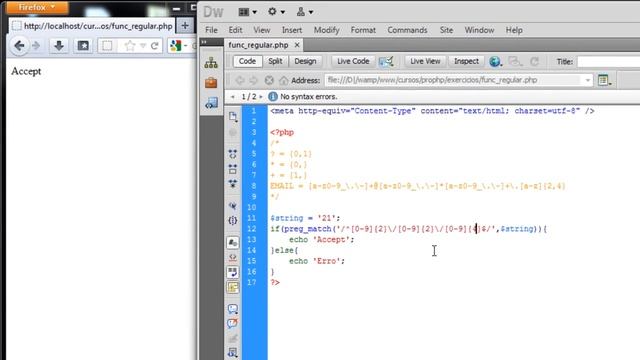Open the code snippets panel icon

[x=211, y=103]
